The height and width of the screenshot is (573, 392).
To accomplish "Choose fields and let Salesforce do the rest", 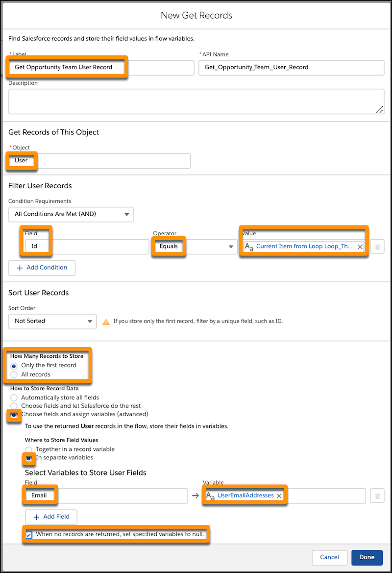I will tap(14, 406).
